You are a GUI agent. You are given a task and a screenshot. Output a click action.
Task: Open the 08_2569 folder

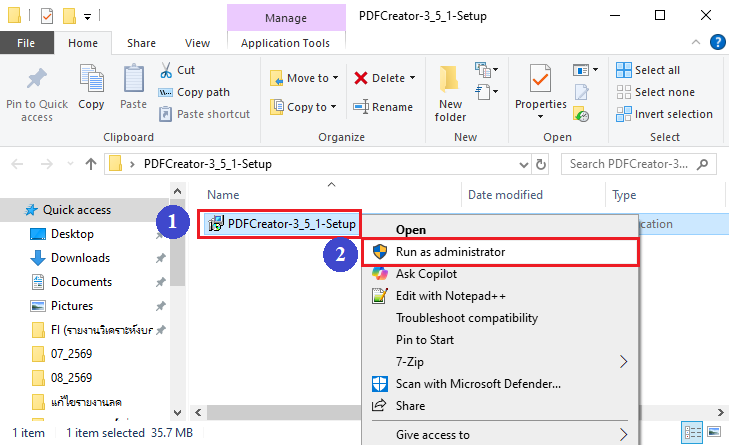(71, 378)
